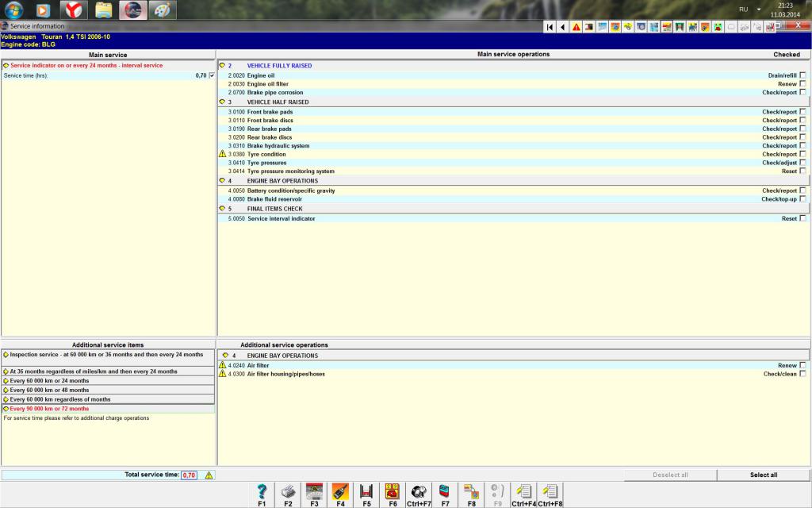812x508 pixels.
Task: Collapse section 5 FINAL ITEMS CHECK marker
Action: (222, 209)
